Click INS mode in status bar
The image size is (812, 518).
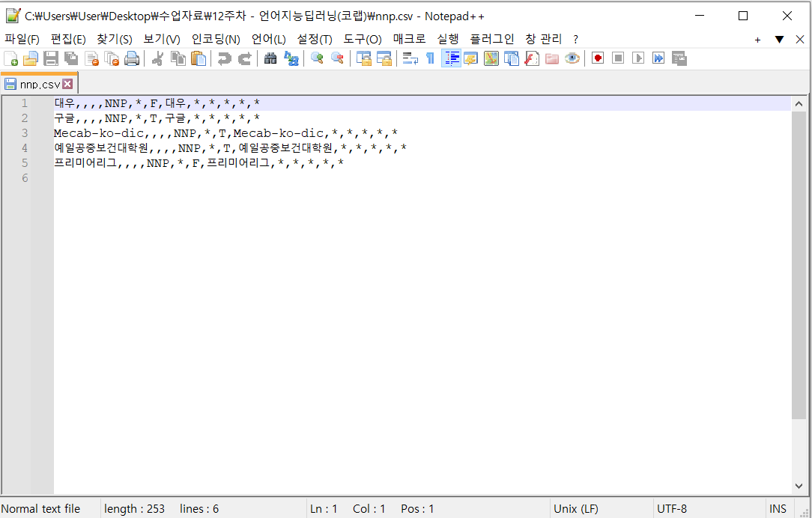pyautogui.click(x=778, y=509)
